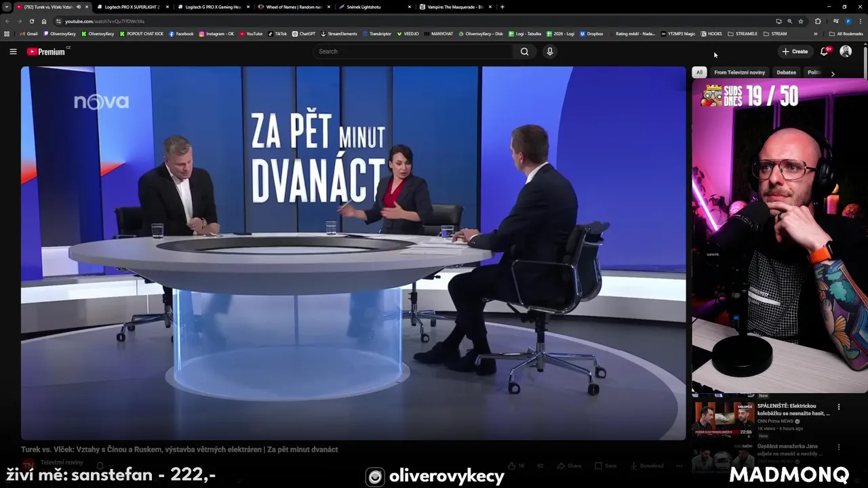The height and width of the screenshot is (488, 868).
Task: Open options for SPÁLENIŠTĚ video
Action: pyautogui.click(x=839, y=407)
